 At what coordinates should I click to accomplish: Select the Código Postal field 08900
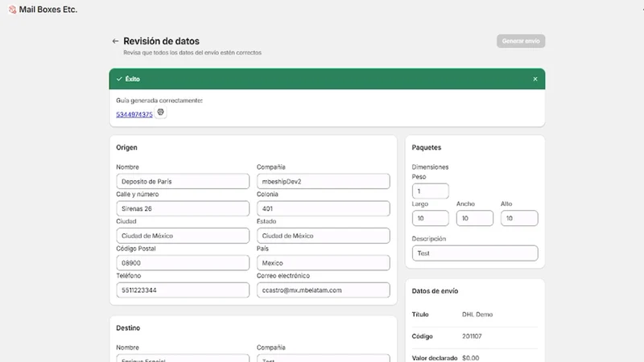point(183,263)
